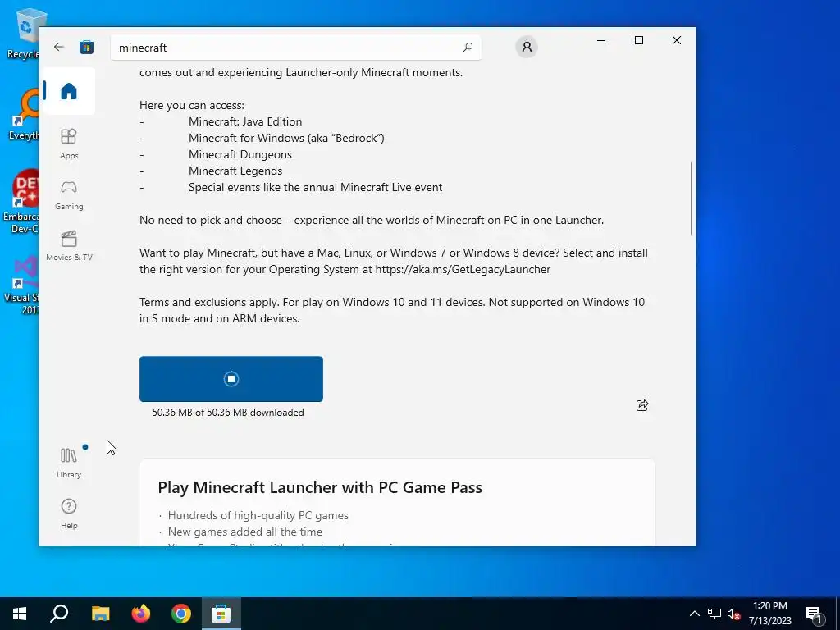
Task: Minimize the Microsoft Store window
Action: coord(601,41)
